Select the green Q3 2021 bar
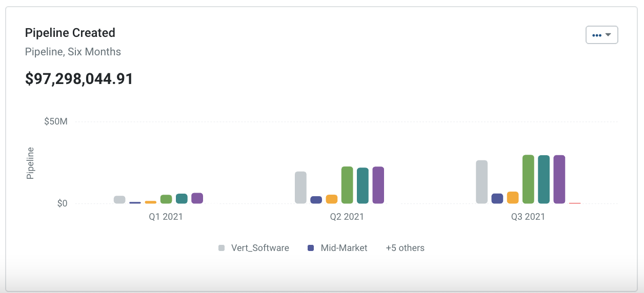 [x=528, y=179]
